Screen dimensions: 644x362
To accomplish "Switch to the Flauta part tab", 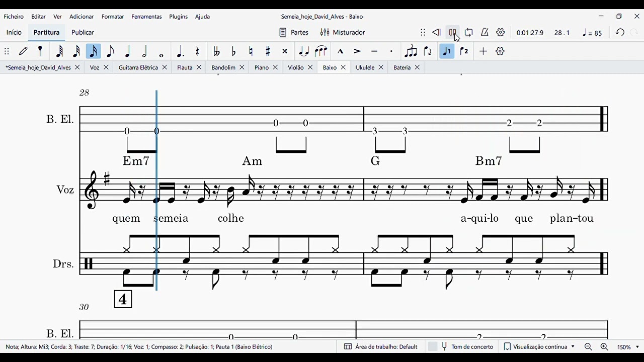I will click(x=185, y=67).
